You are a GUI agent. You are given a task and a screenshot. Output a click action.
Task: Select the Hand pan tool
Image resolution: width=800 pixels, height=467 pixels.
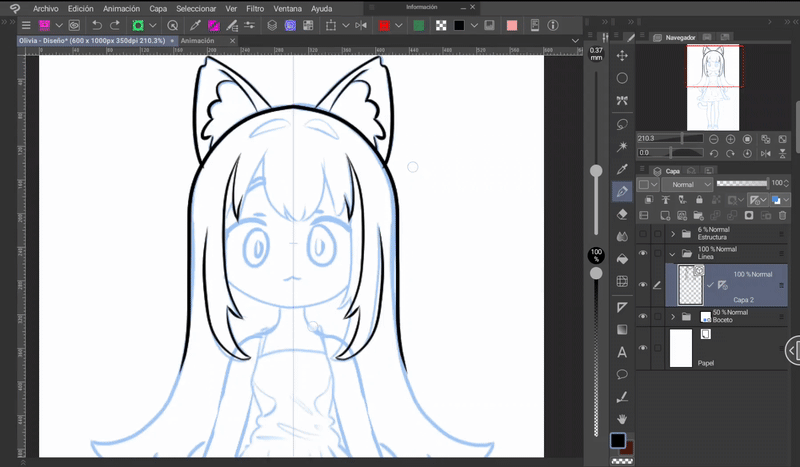click(x=622, y=419)
